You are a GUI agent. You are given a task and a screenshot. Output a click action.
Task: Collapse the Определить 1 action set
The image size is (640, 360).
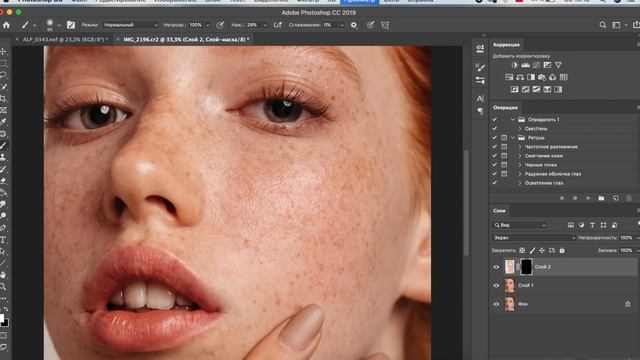click(513, 120)
